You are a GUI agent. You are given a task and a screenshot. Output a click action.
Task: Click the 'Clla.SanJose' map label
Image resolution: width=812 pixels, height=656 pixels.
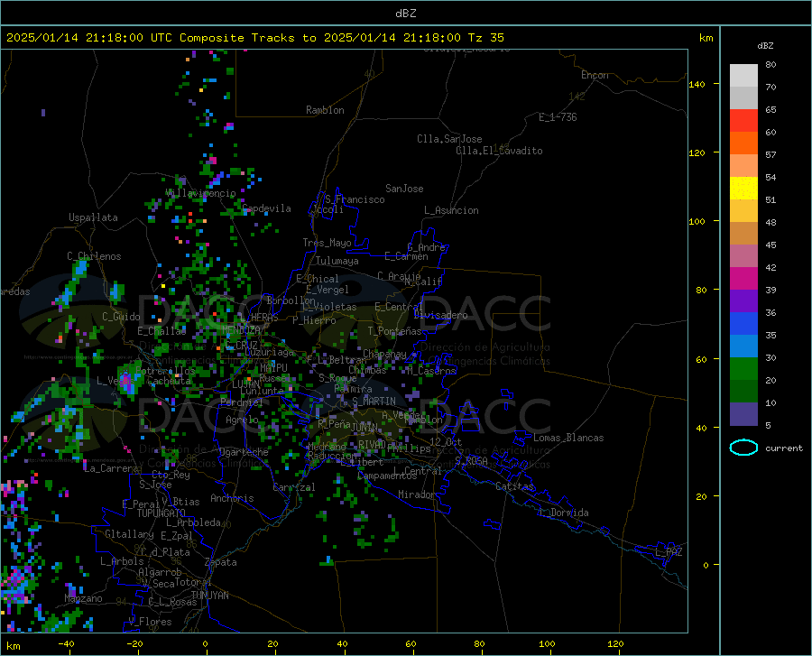pos(449,139)
